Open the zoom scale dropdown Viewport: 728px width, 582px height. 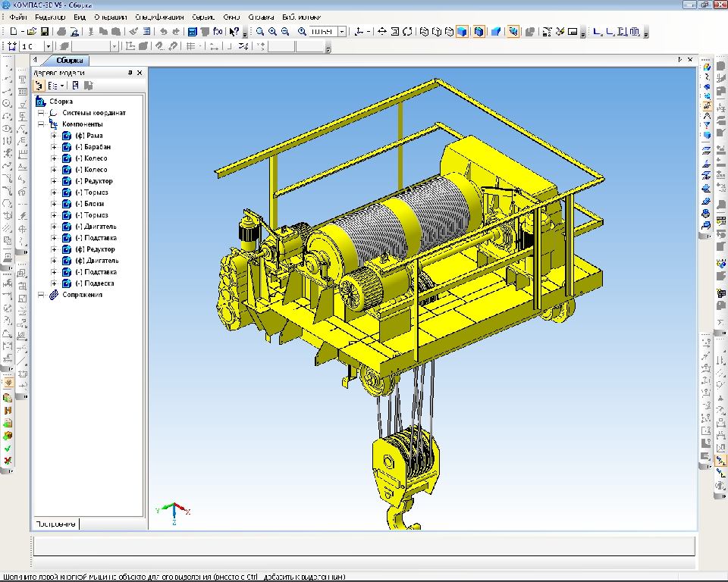[342, 32]
